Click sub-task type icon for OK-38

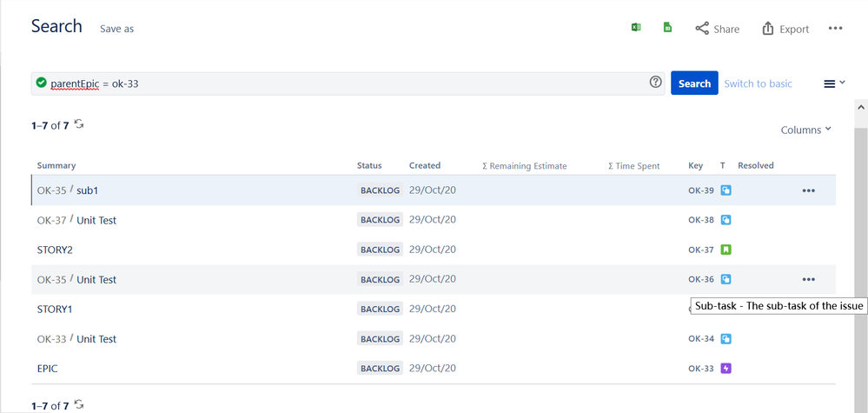tap(726, 220)
